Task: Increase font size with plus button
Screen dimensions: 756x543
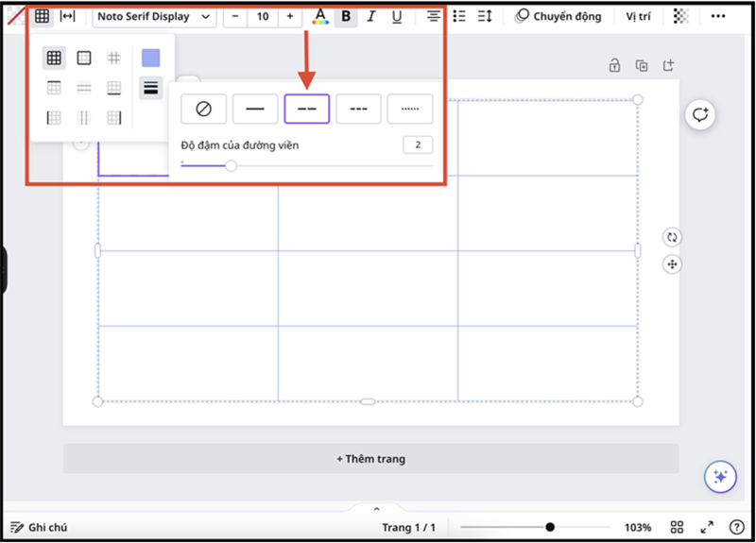Action: point(289,16)
